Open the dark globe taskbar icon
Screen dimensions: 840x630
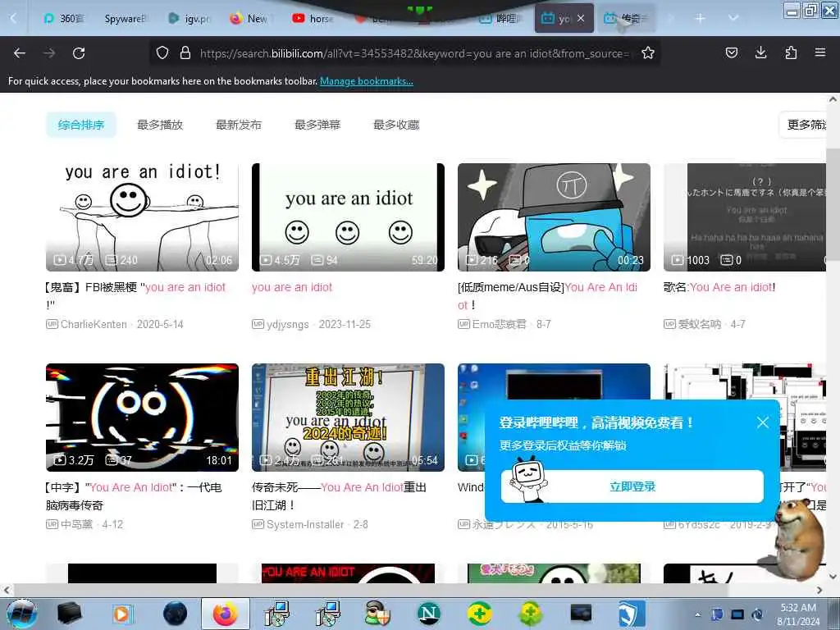176,614
